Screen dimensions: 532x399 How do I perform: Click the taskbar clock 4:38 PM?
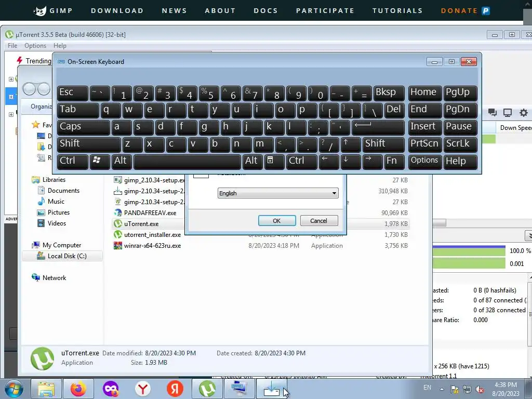point(506,389)
